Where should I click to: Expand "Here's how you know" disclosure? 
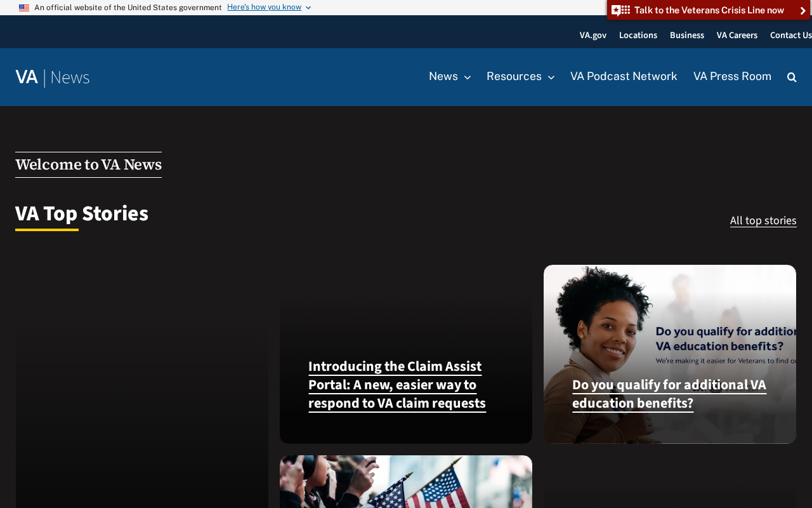point(269,7)
